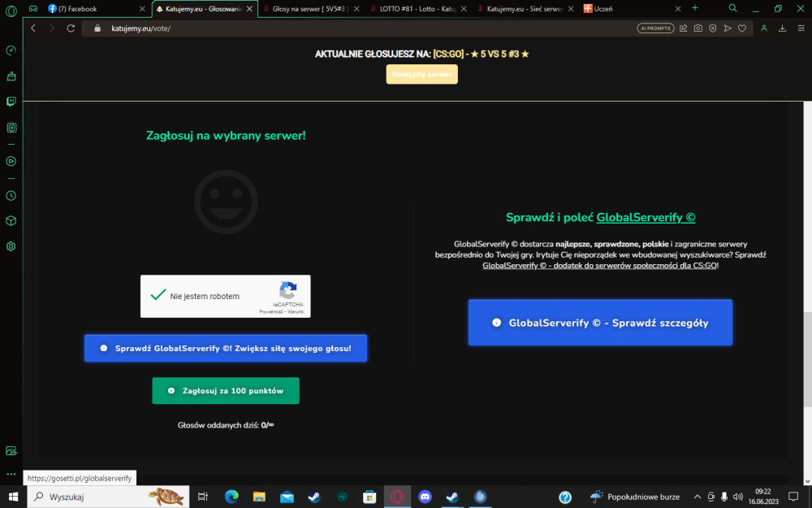Open the volume control in system tray
Viewport: 812px width, 508px height.
pos(738,497)
